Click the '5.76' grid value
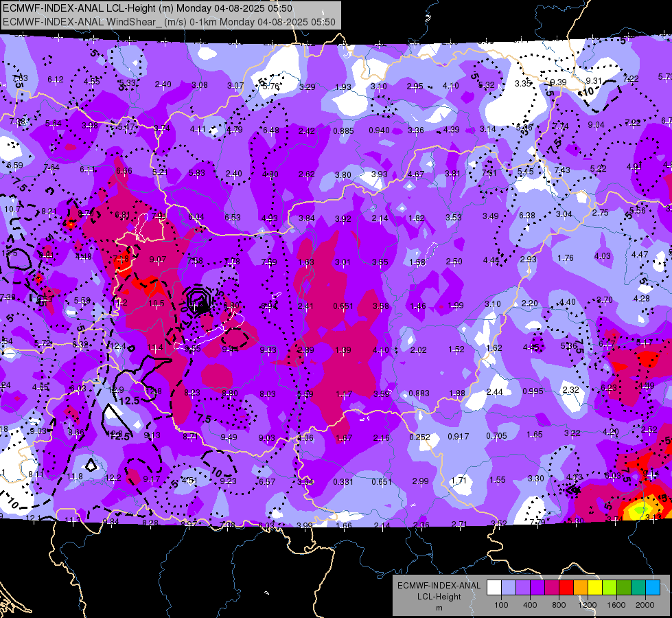 (x=271, y=87)
